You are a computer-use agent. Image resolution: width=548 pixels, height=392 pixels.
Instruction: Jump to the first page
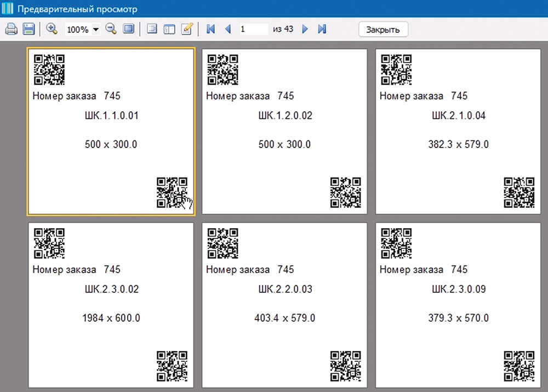click(x=210, y=29)
